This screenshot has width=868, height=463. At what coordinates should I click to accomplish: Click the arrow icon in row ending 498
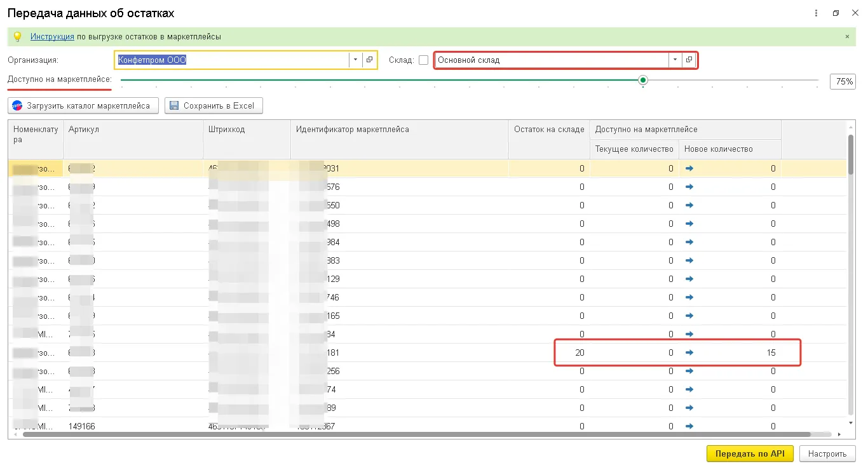pos(689,224)
